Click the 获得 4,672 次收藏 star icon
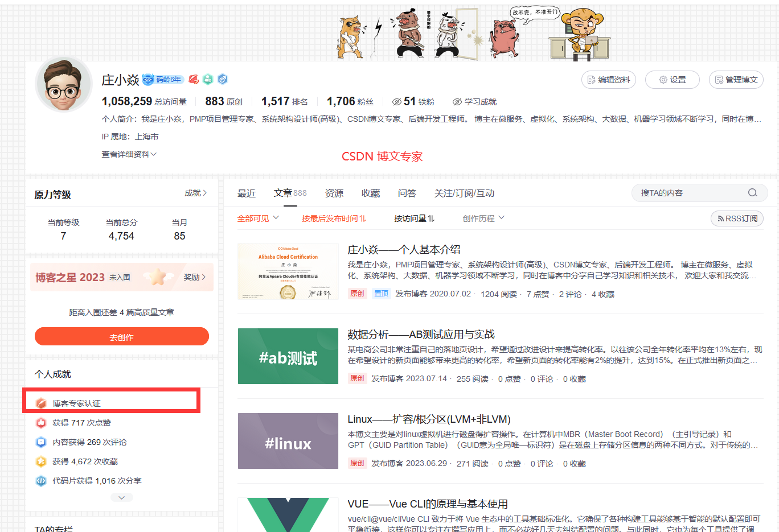The image size is (779, 532). pos(41,461)
